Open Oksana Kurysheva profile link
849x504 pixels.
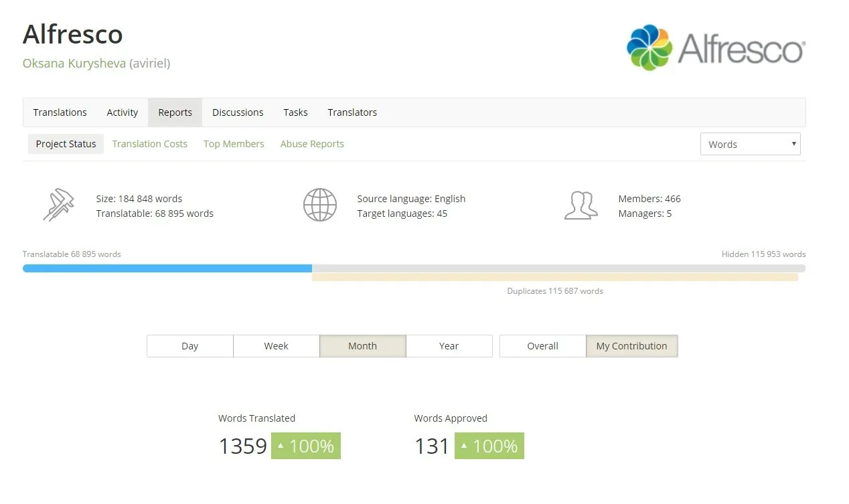click(x=74, y=64)
